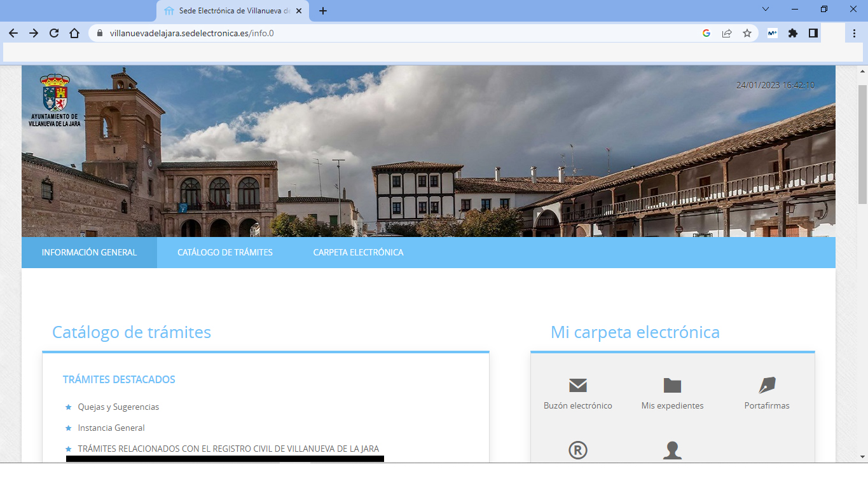Open the browser home page

point(74,33)
